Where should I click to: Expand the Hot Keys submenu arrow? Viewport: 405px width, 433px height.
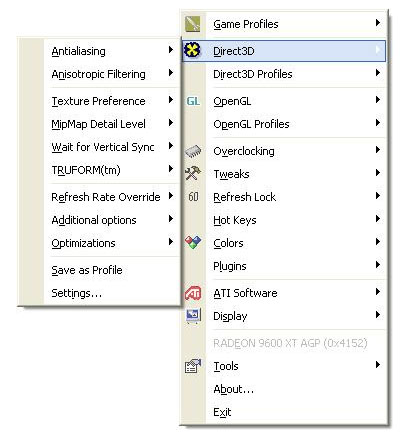point(377,219)
